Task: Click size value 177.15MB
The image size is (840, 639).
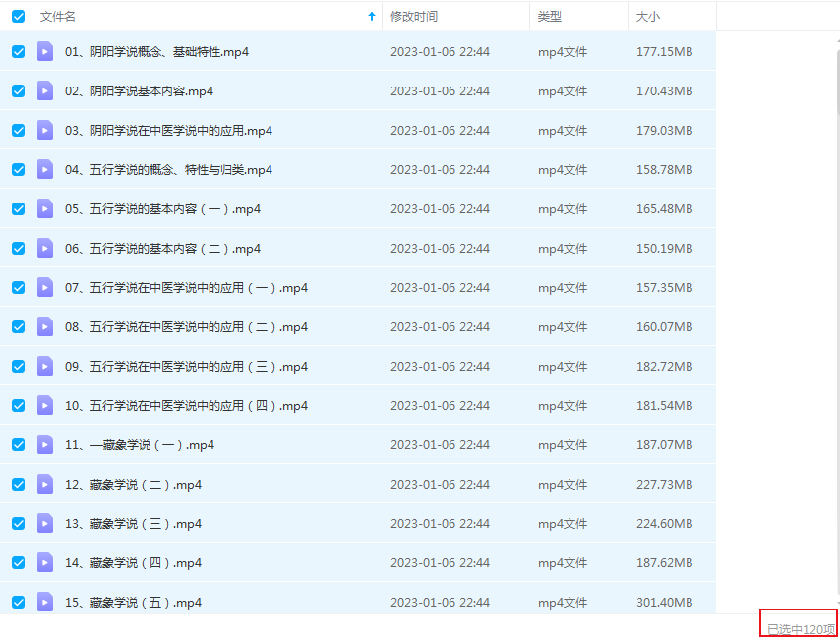Action: [664, 52]
